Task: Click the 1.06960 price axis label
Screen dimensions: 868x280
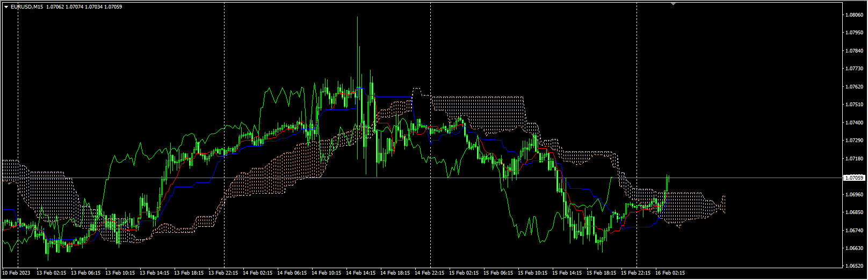Action: (x=854, y=195)
